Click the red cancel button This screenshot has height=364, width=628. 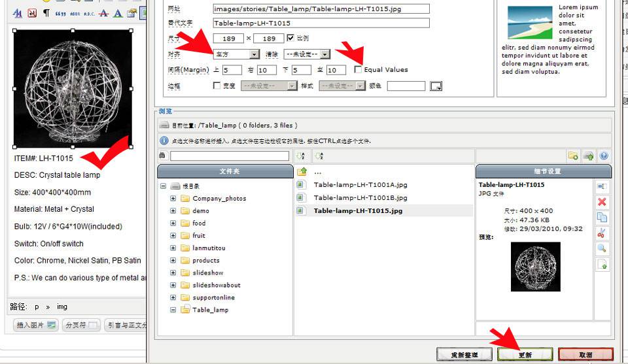tap(585, 354)
